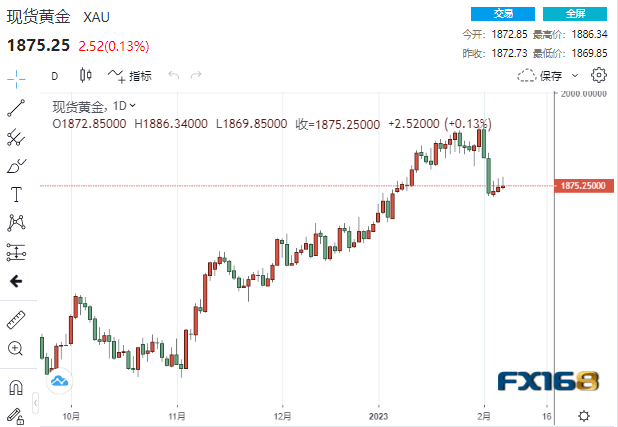Open the pitchfork drawing tool
Image resolution: width=618 pixels, height=427 pixels.
[x=16, y=136]
